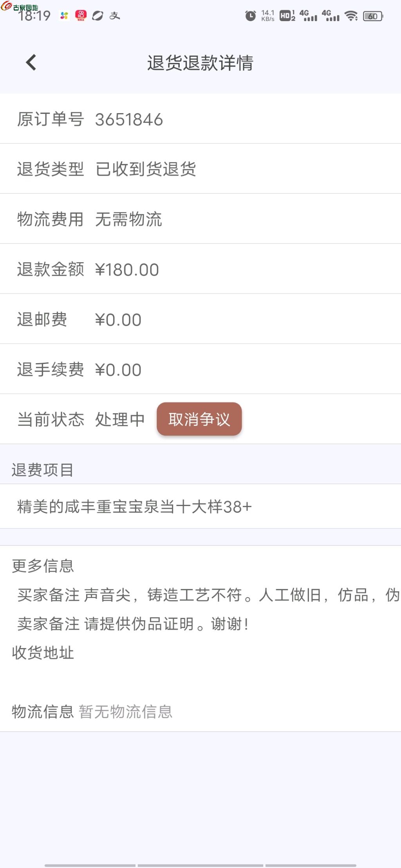This screenshot has height=868, width=401.
Task: Tap the Wi-Fi signal icon
Action: 351,16
